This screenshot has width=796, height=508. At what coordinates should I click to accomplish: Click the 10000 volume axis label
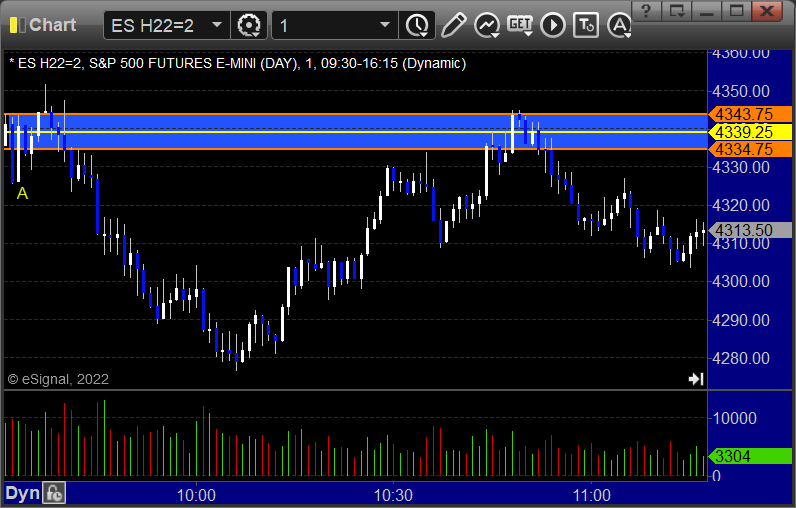[x=735, y=418]
